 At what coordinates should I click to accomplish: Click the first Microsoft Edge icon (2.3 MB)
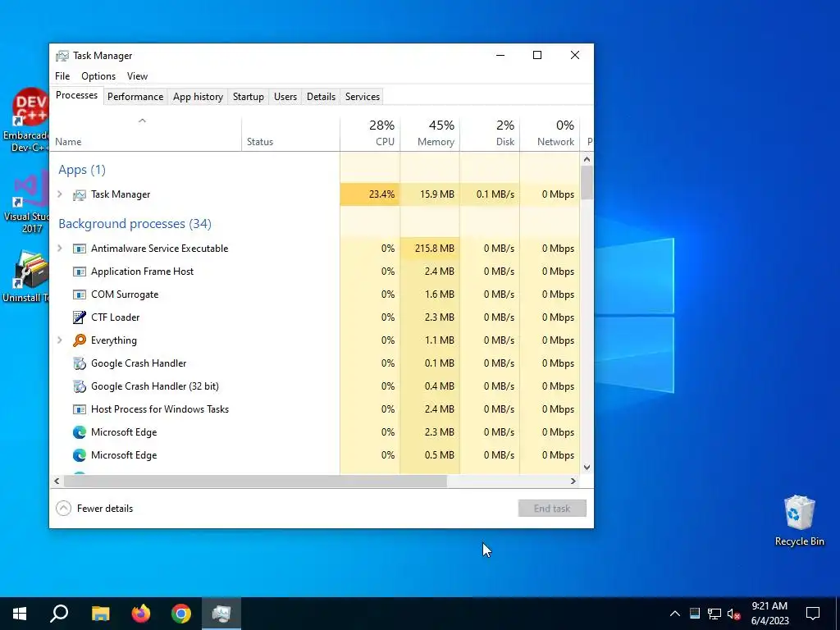(80, 432)
